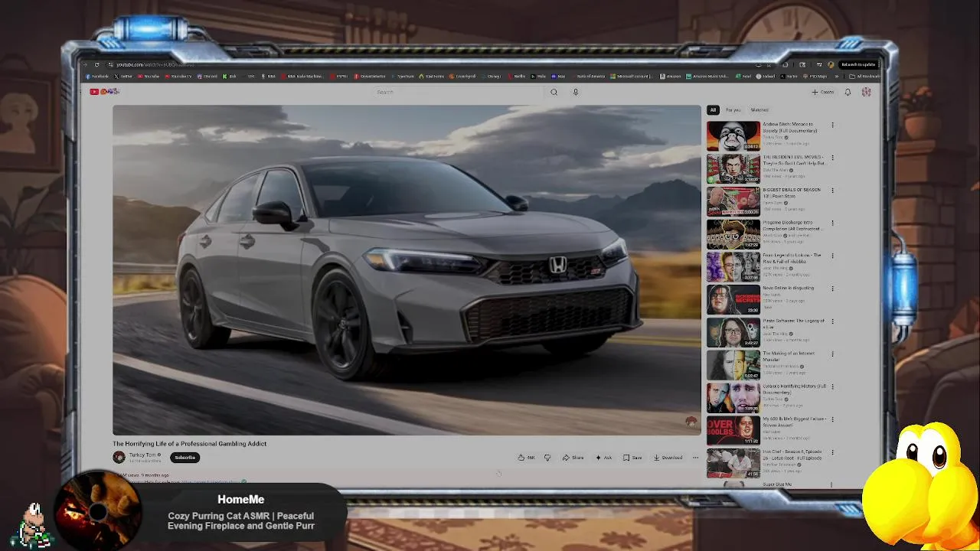Open Turkey Tom channel avatar
This screenshot has height=551, width=980.
click(119, 457)
